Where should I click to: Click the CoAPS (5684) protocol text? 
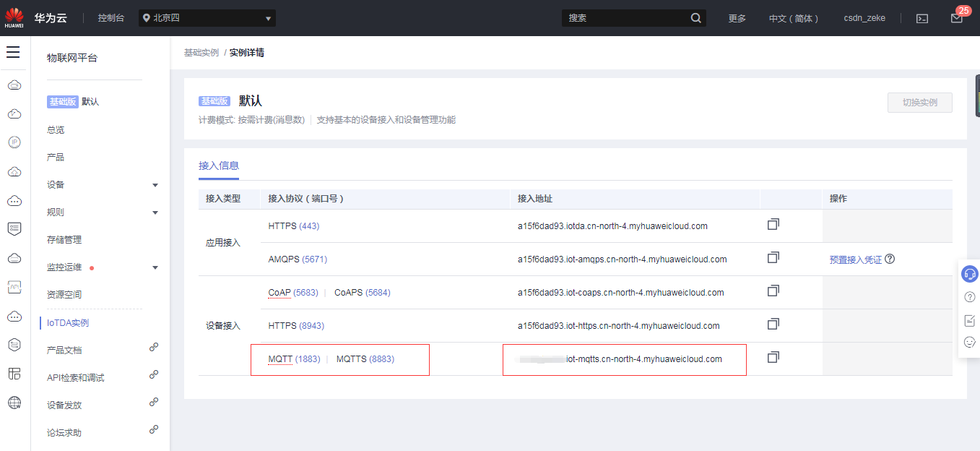click(x=363, y=293)
